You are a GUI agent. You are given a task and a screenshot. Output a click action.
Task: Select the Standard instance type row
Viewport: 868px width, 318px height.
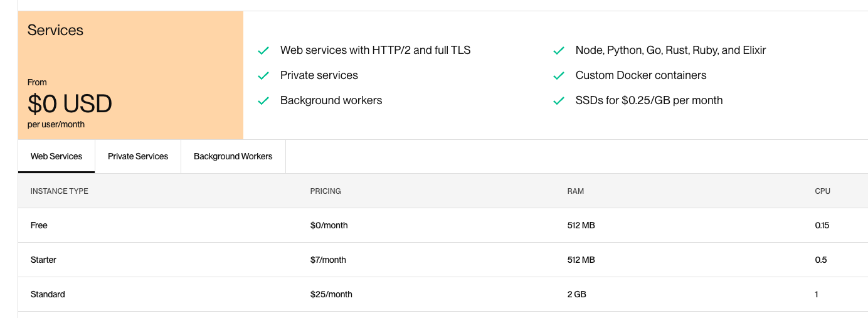[x=443, y=294]
